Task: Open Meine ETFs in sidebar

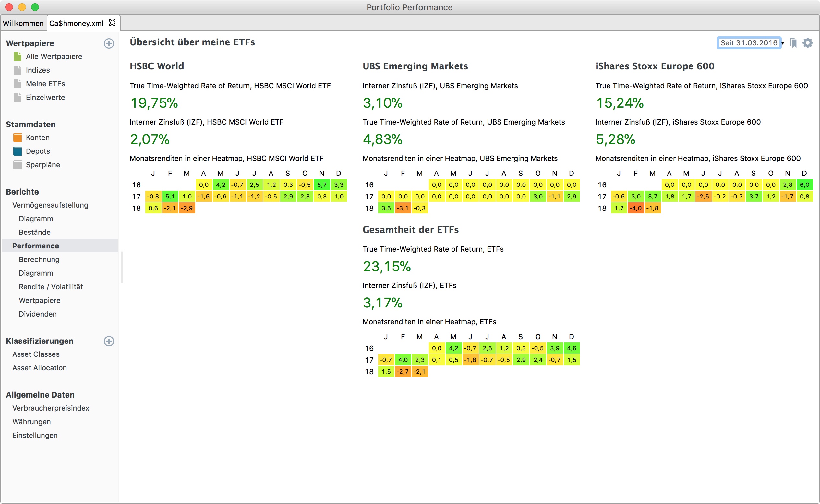Action: [x=45, y=84]
